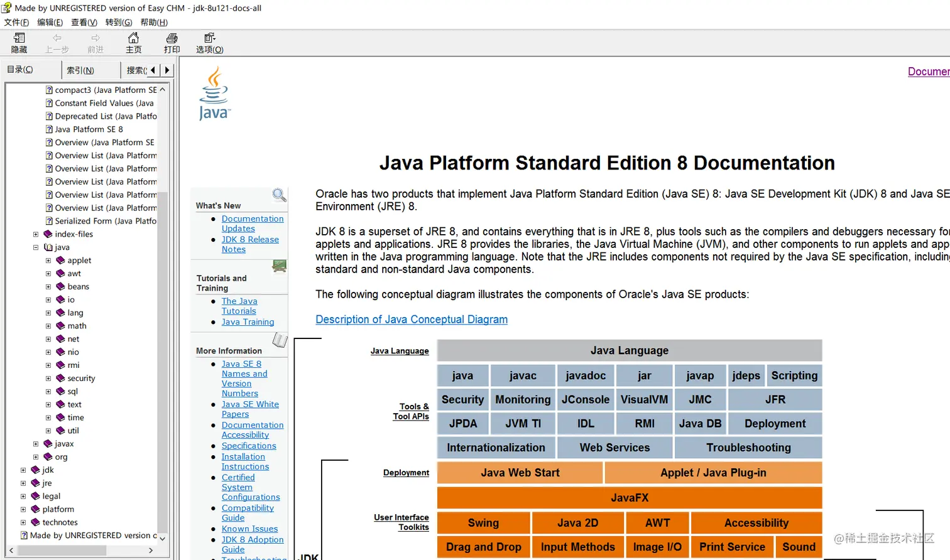Open the File (文件) menu
Viewport: 950px width, 560px height.
pos(16,22)
